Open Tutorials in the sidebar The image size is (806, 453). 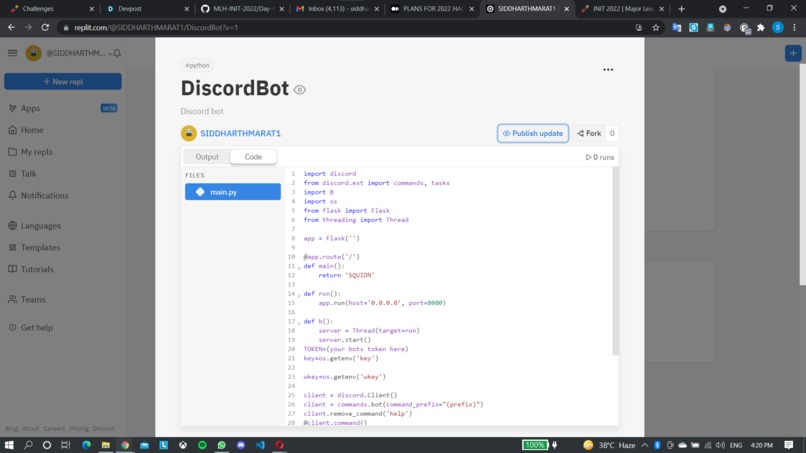pyautogui.click(x=37, y=269)
